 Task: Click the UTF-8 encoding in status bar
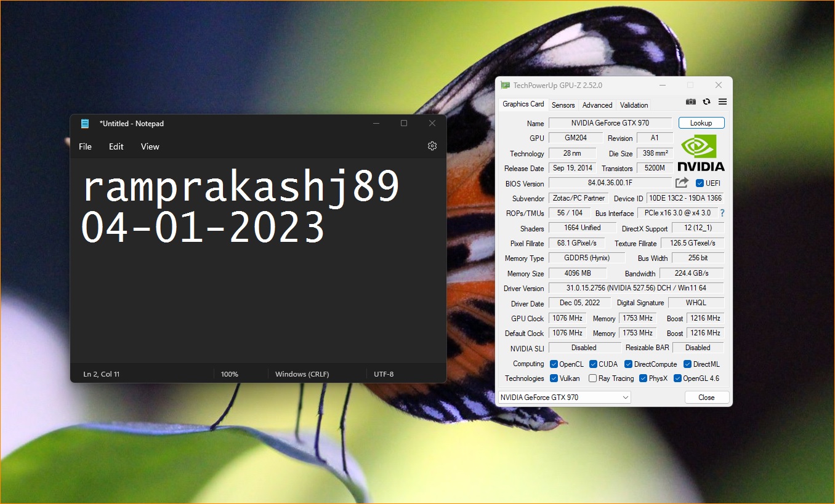click(383, 374)
